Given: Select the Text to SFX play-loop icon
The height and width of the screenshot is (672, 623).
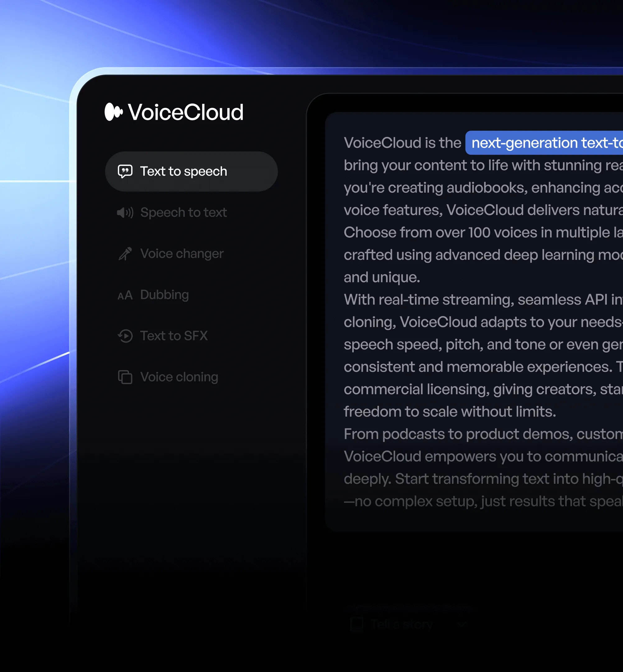Looking at the screenshot, I should (x=125, y=336).
